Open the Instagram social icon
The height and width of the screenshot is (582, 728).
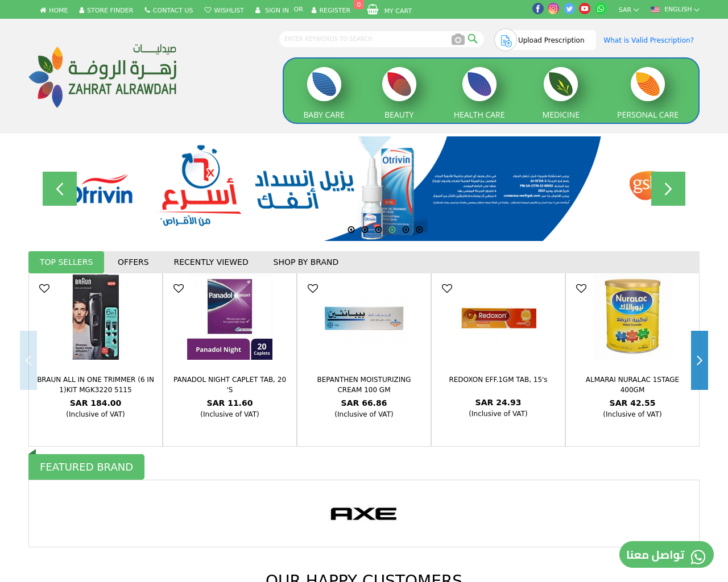pos(553,9)
